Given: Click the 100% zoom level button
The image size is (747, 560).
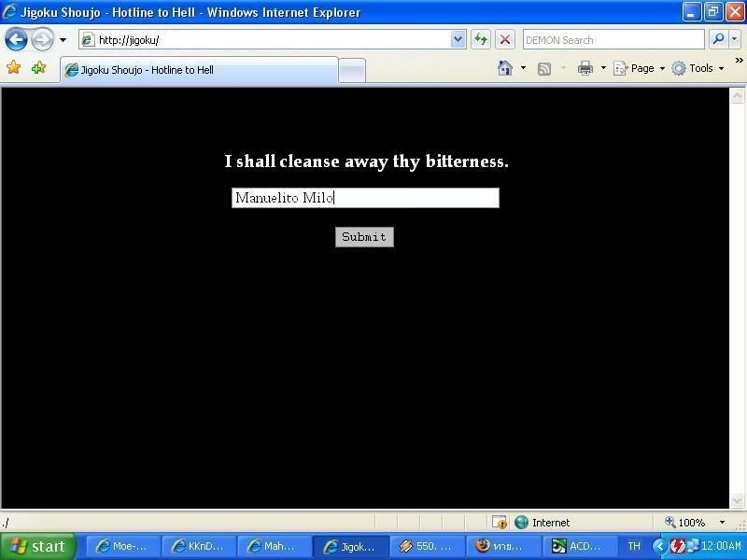Looking at the screenshot, I should (x=685, y=523).
